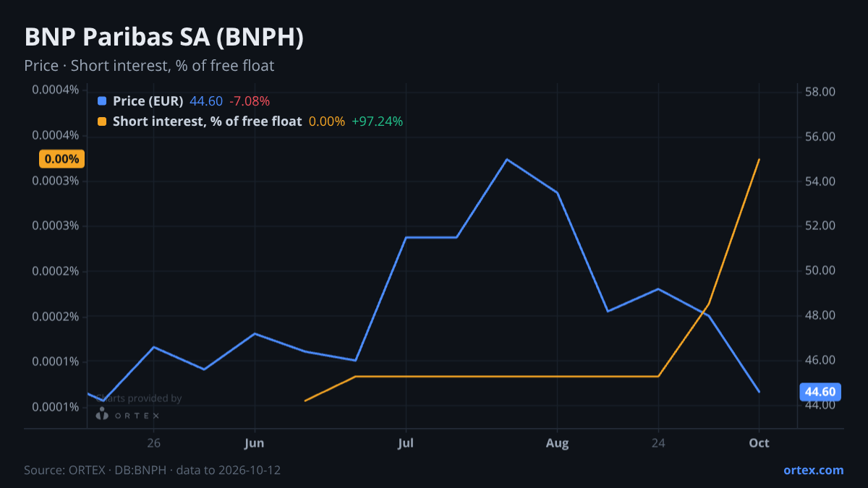Click the 52.00 right axis value
Screen dimensions: 868x488
pyautogui.click(x=820, y=226)
